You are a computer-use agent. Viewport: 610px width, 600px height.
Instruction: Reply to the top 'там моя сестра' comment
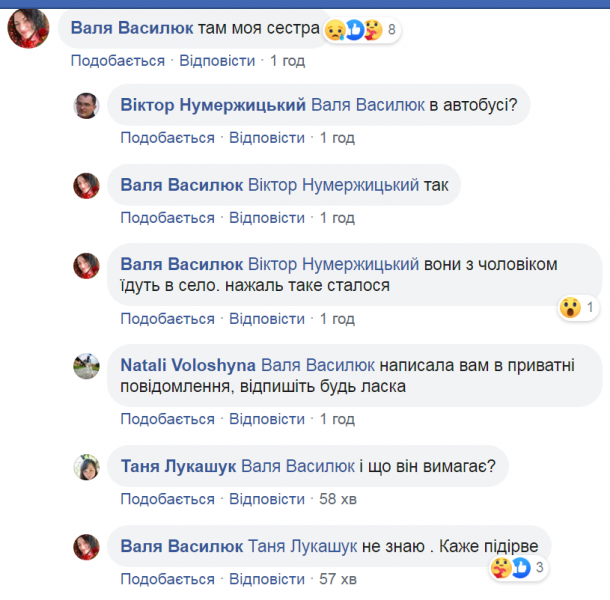coord(217,61)
